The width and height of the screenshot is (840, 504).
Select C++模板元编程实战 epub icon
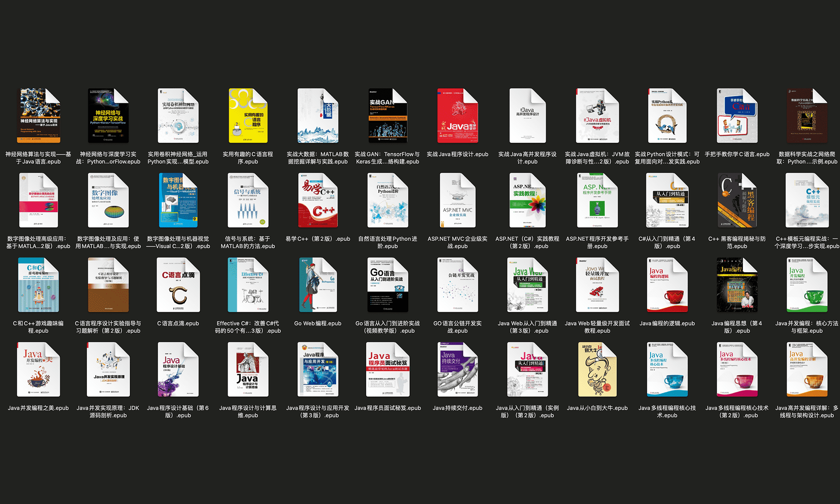pos(807,200)
